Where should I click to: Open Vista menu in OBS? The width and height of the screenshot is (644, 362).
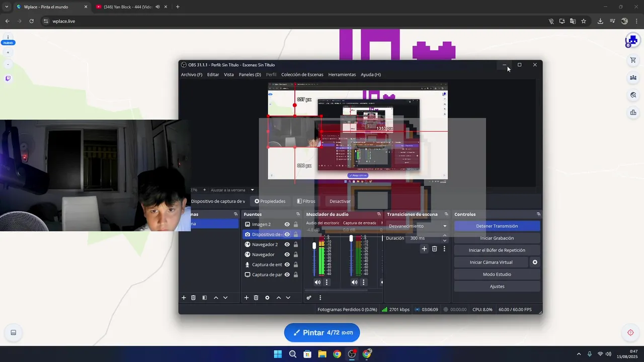click(229, 74)
